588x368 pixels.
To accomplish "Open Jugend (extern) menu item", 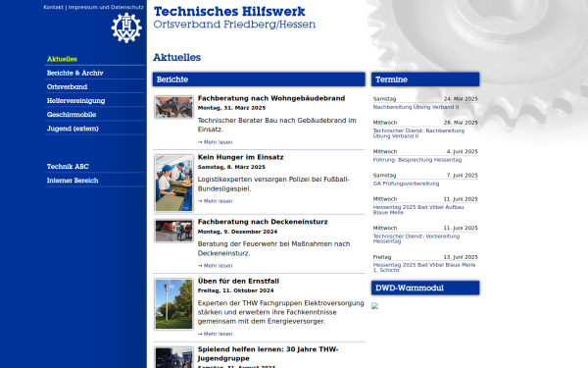I will 73,129.
